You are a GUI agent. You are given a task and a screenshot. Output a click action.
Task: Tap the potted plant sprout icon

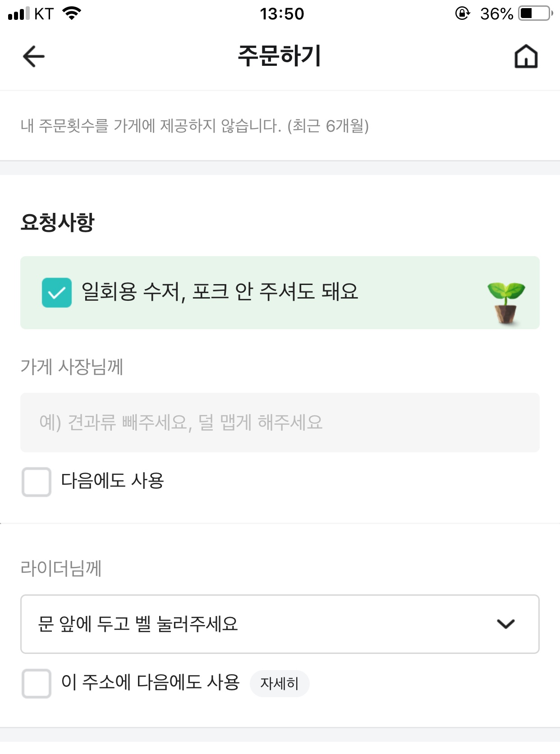(x=506, y=302)
